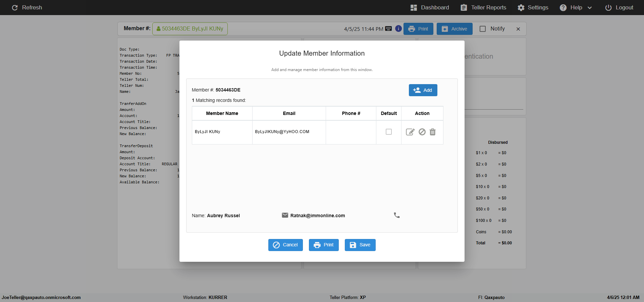Click the Phone # column header
This screenshot has width=644, height=302.
(x=351, y=113)
